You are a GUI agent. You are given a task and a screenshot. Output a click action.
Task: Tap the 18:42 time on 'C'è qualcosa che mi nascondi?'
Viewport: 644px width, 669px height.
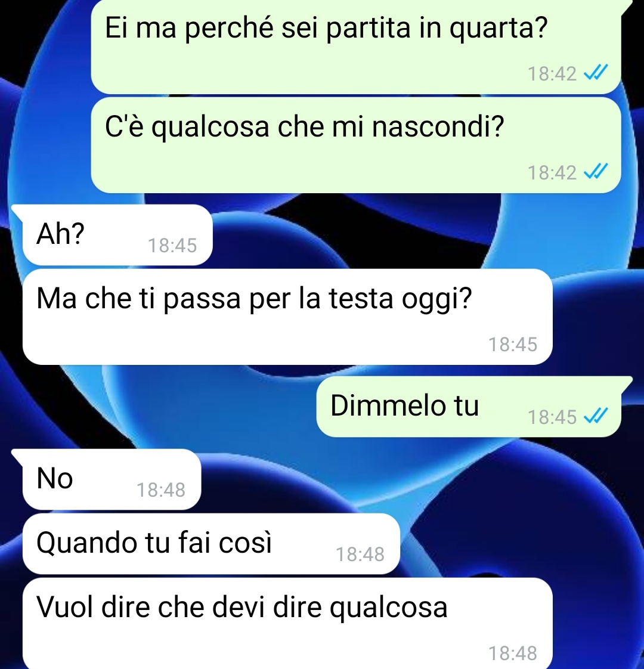(552, 173)
